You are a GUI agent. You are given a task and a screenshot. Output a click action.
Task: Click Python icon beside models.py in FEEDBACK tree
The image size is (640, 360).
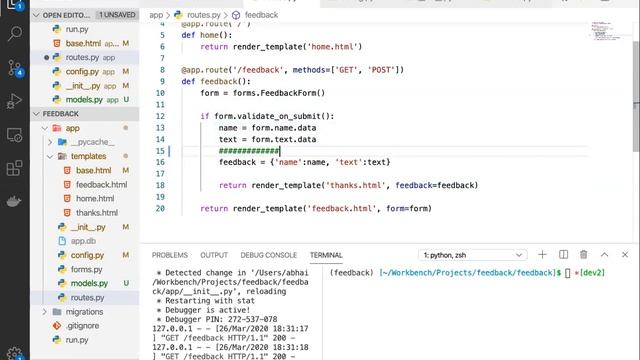coord(62,283)
